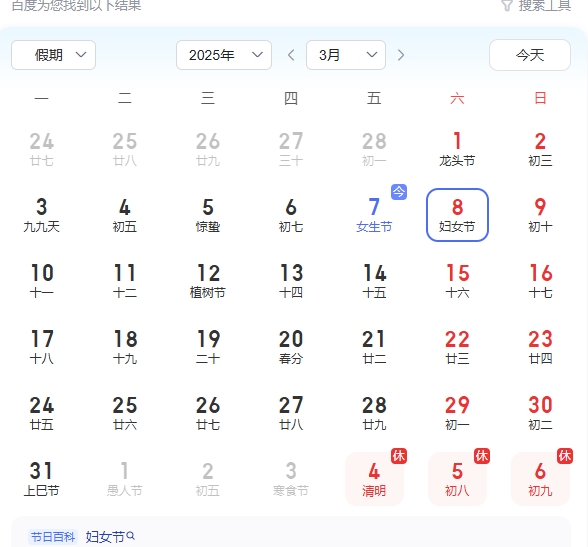The width and height of the screenshot is (588, 547).
Task: Select March 31 上巳节
Action: [x=42, y=479]
